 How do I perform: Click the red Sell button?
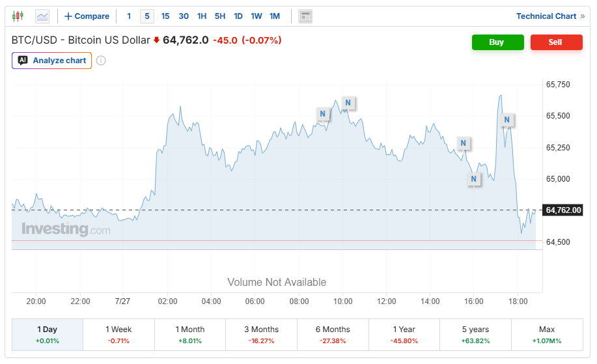point(557,42)
